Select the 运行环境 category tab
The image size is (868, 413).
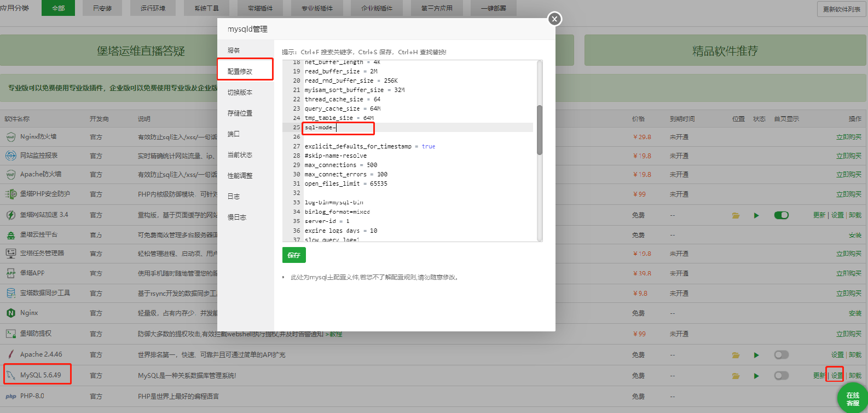(x=153, y=8)
